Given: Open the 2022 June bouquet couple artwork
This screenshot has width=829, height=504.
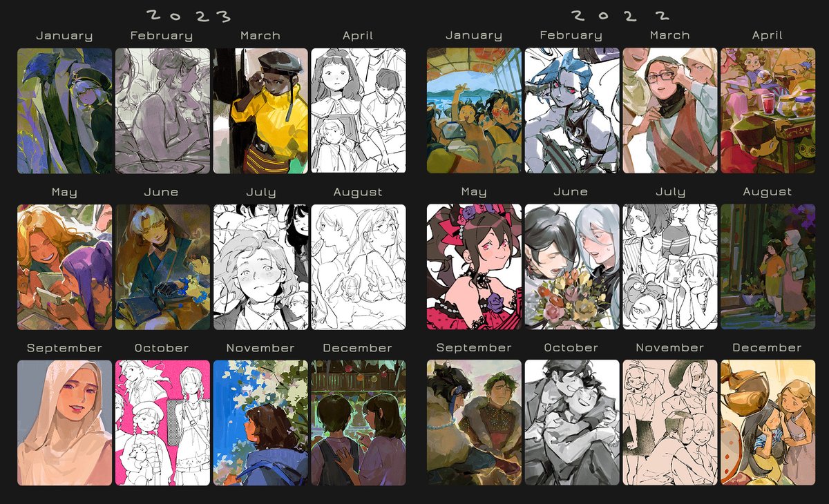Looking at the screenshot, I should click(572, 267).
